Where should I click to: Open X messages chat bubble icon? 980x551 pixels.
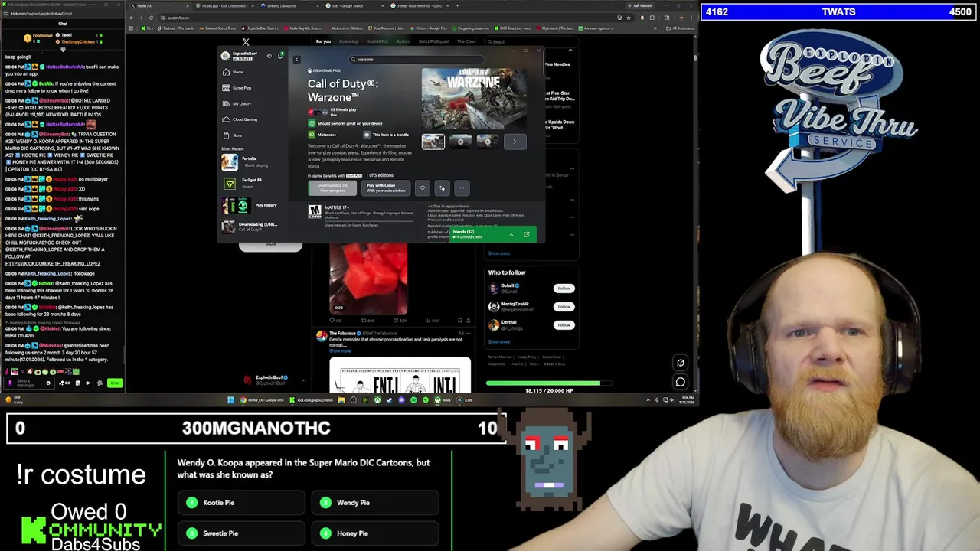coord(680,381)
